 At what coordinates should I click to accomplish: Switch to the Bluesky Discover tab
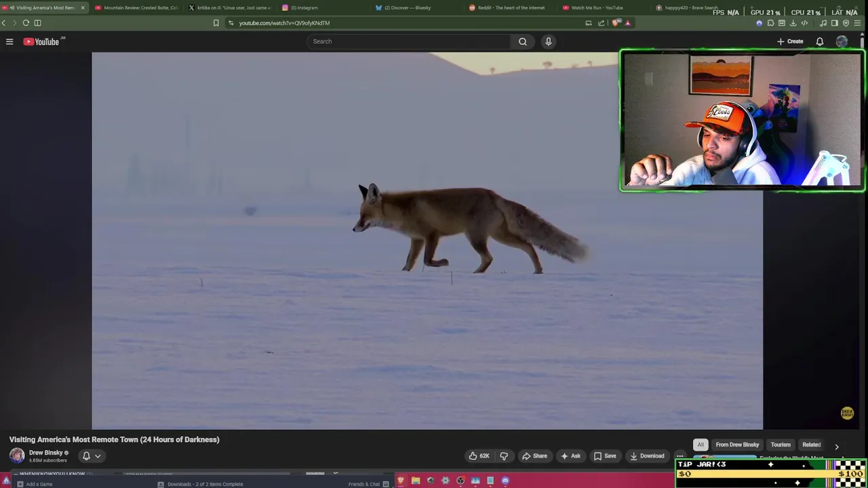point(416,7)
